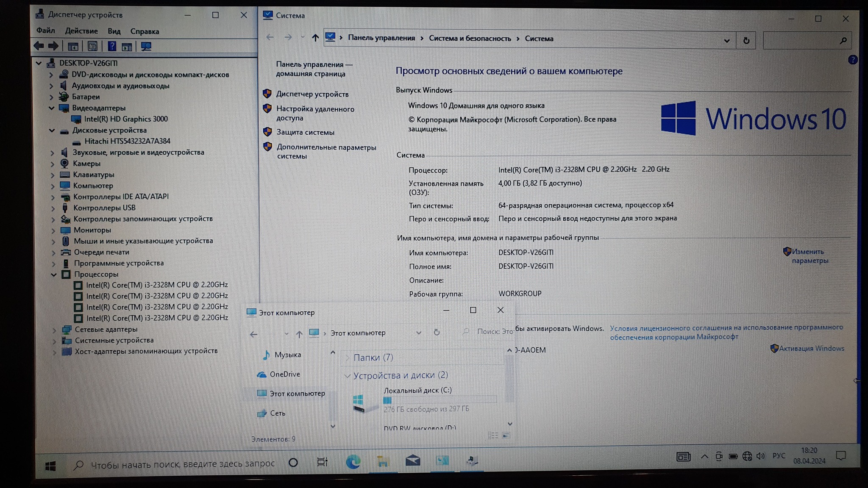This screenshot has height=488, width=868.
Task: Click the taskbar search input field
Action: pos(182,464)
